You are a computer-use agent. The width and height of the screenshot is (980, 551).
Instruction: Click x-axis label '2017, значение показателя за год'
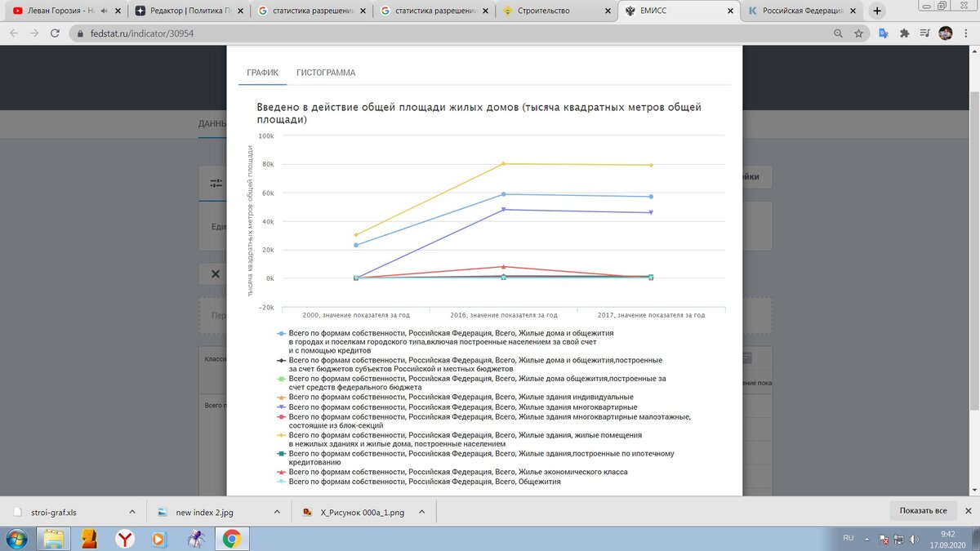(x=651, y=314)
